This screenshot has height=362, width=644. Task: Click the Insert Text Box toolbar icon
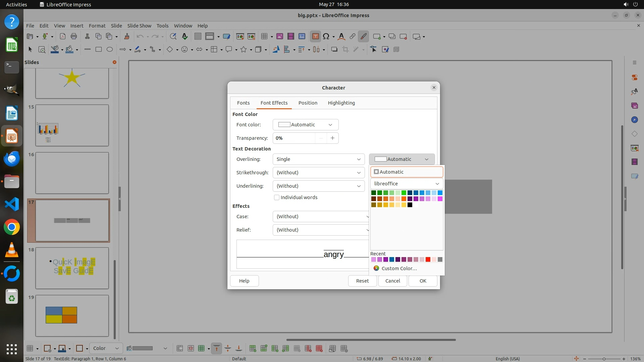[315, 37]
